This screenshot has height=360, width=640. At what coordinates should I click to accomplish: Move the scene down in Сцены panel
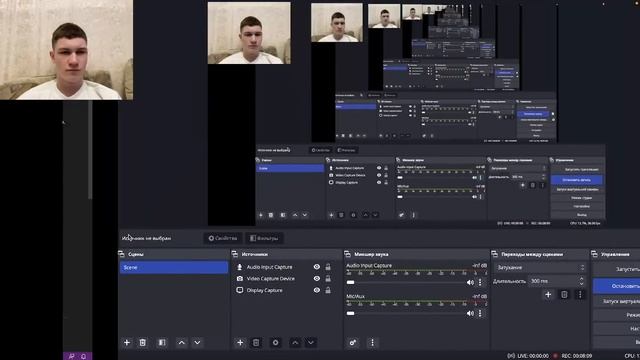(x=197, y=342)
